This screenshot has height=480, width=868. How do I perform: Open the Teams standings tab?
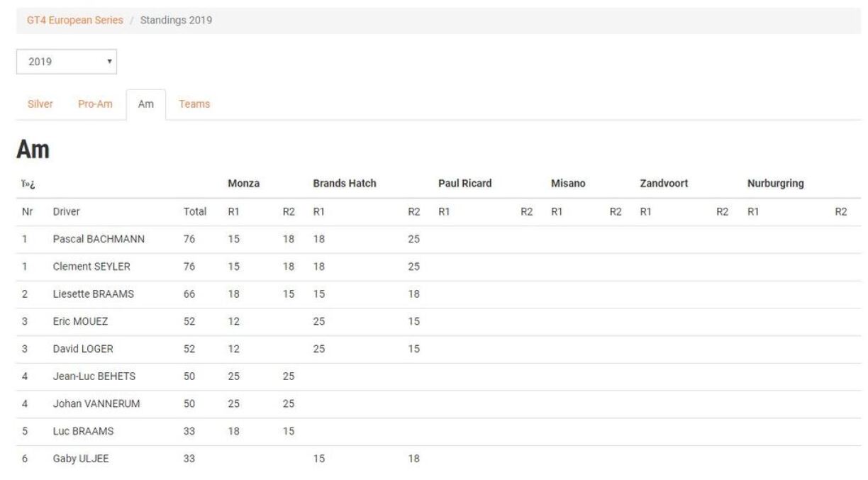[x=194, y=104]
